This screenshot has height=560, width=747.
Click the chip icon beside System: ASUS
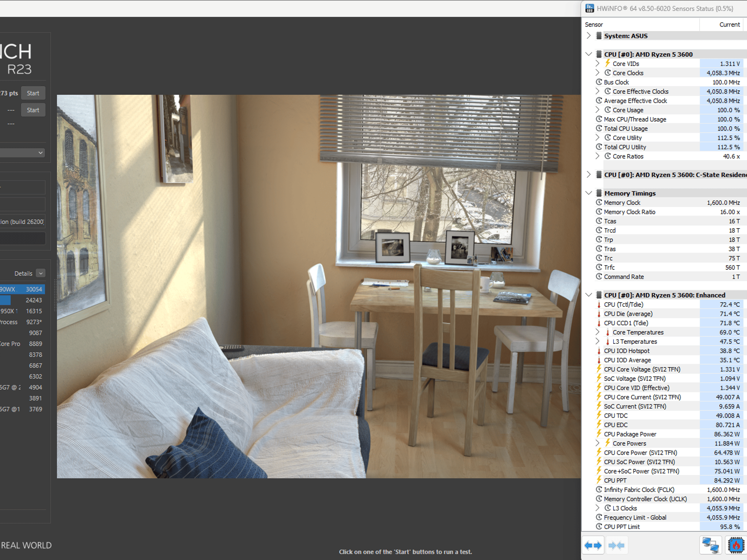(x=599, y=36)
